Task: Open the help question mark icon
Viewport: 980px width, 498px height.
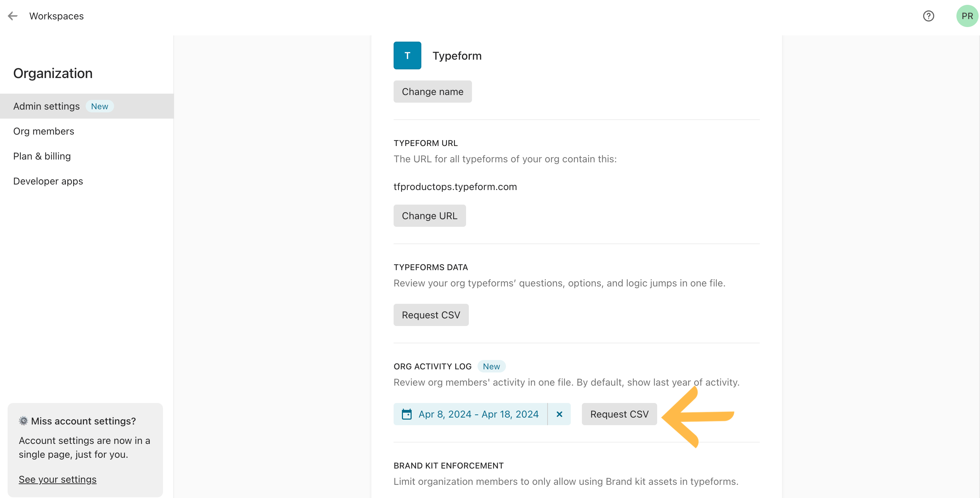Action: pos(928,16)
